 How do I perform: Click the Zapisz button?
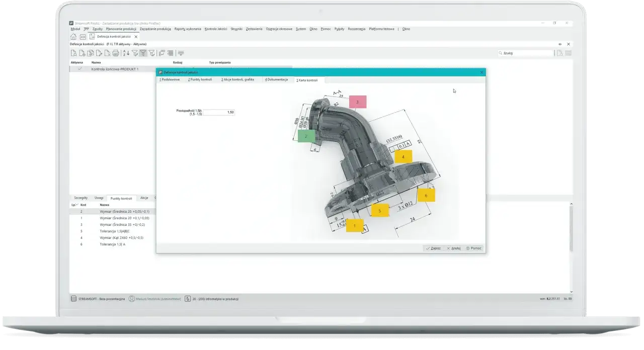tap(433, 248)
